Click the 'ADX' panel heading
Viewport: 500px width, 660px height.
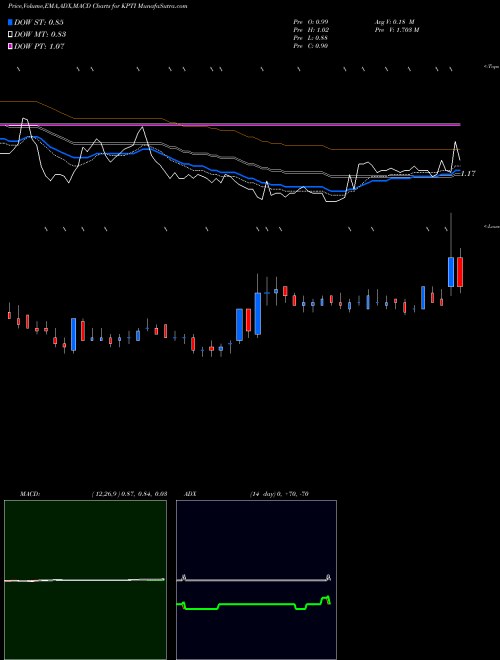pos(190,494)
